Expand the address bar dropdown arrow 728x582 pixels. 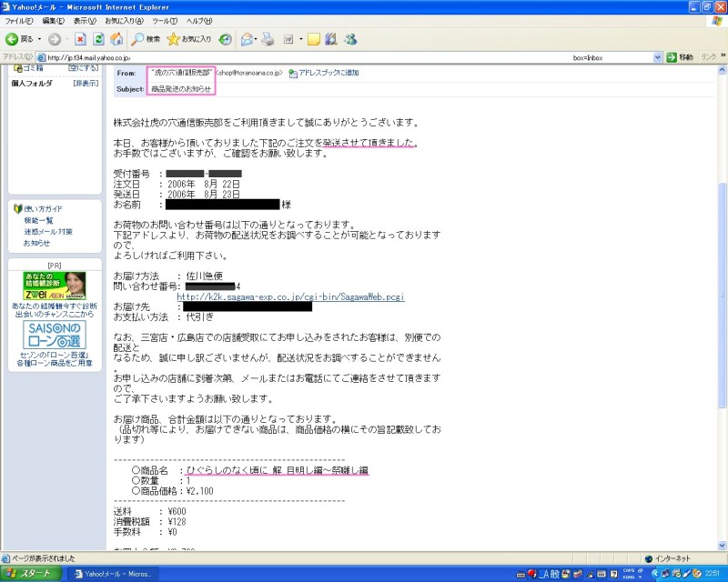[x=657, y=57]
